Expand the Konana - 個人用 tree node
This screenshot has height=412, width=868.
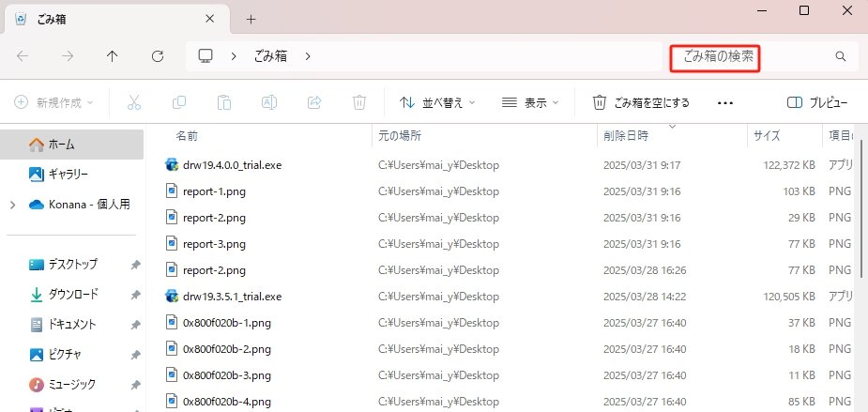(12, 204)
